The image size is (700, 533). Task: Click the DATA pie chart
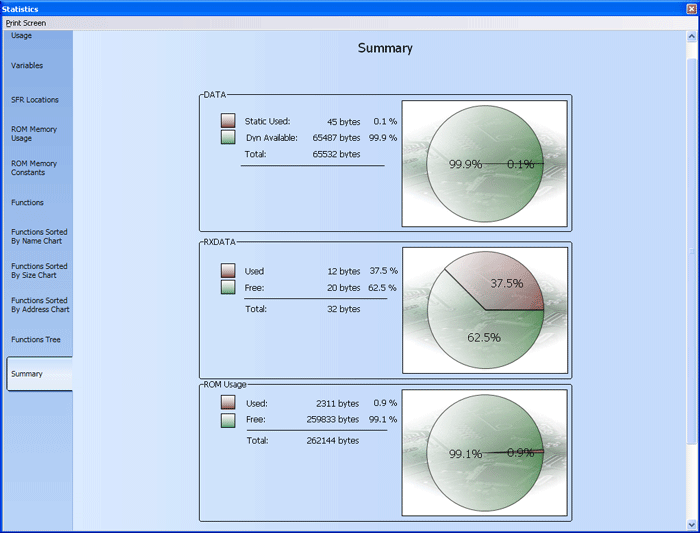click(x=485, y=164)
